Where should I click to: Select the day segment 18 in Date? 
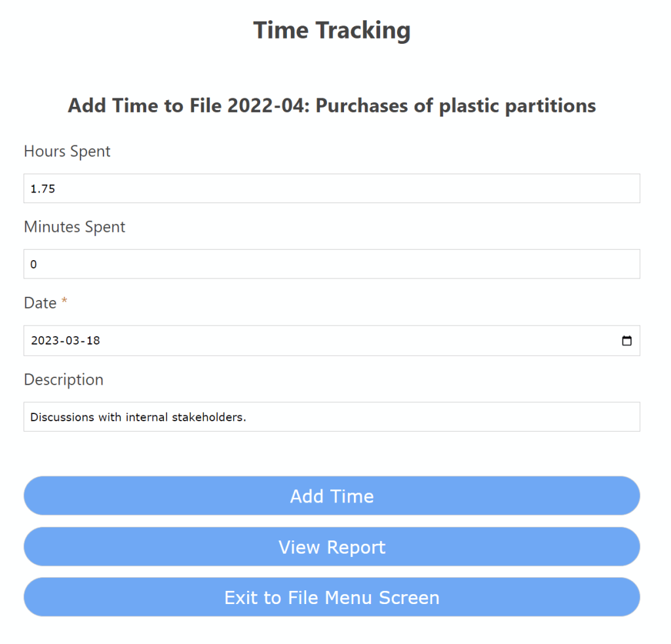pos(92,341)
